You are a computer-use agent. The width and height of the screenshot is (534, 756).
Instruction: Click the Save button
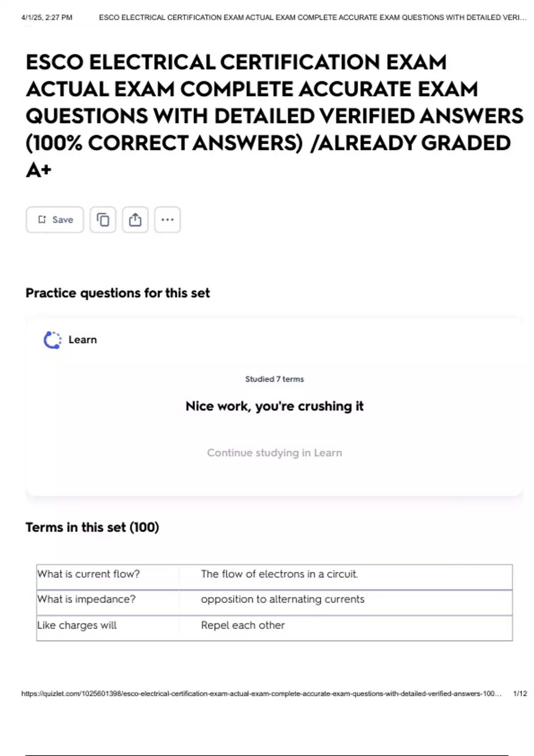pyautogui.click(x=55, y=220)
